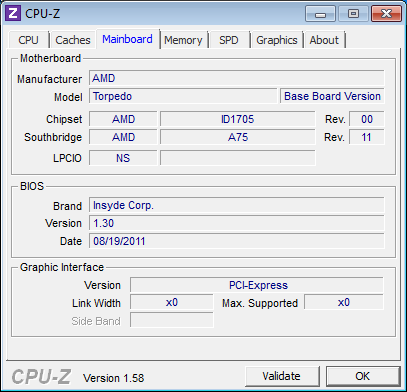Viewport: 407px width, 392px height.
Task: Maximize the CPU-Z window
Action: click(x=353, y=14)
